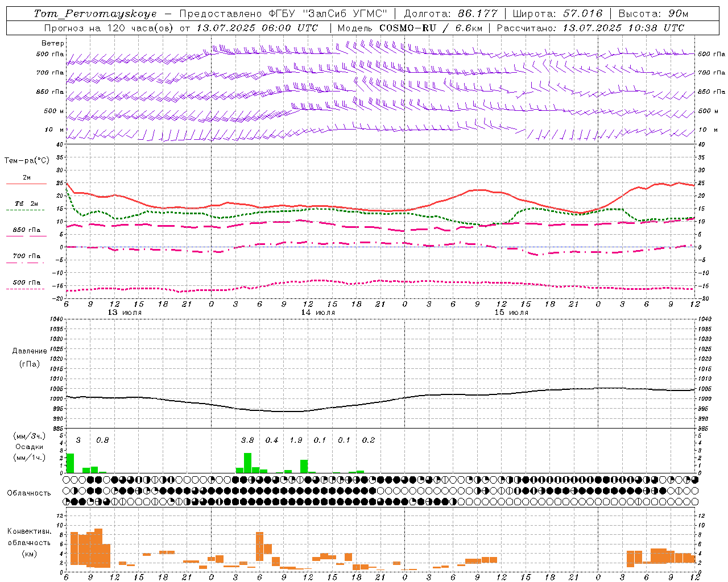Click the 1.9 precipitation total value
The width and height of the screenshot is (728, 582).
(296, 440)
